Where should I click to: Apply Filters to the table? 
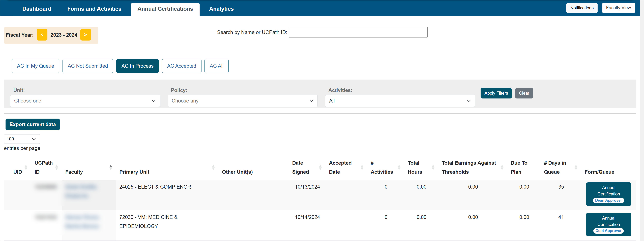[x=496, y=93]
